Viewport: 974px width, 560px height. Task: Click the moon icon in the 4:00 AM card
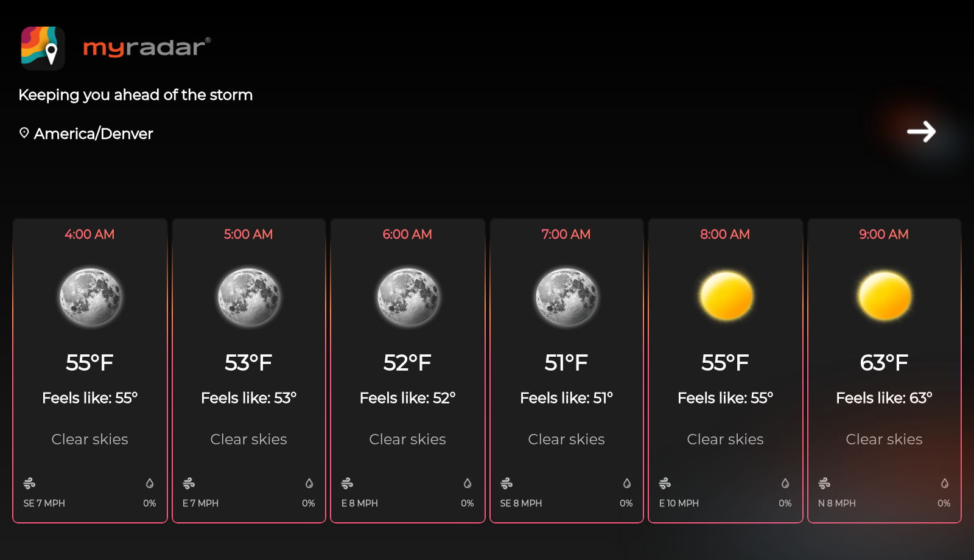pos(90,296)
